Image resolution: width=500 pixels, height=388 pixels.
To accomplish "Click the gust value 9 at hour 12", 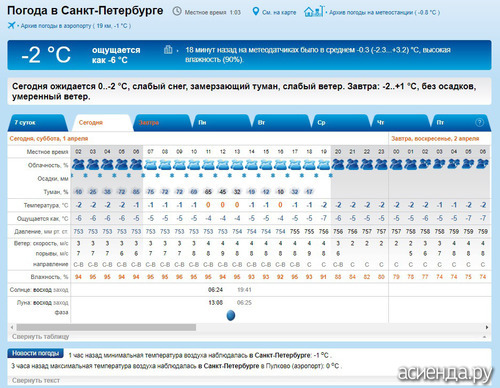I will click(x=223, y=254).
